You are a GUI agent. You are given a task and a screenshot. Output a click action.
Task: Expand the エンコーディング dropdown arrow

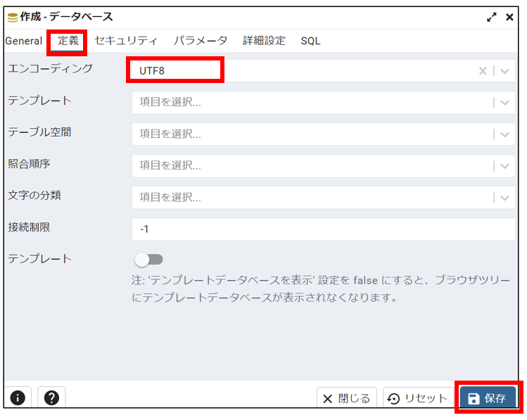point(504,71)
